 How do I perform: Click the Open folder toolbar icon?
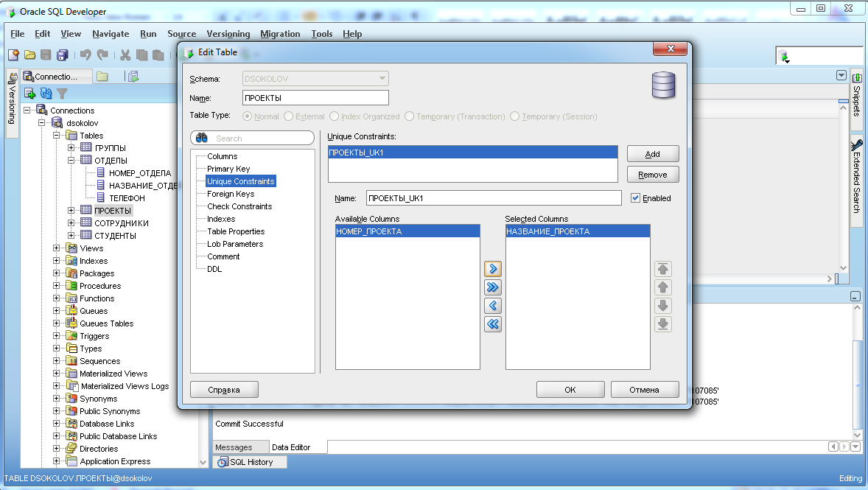(30, 55)
